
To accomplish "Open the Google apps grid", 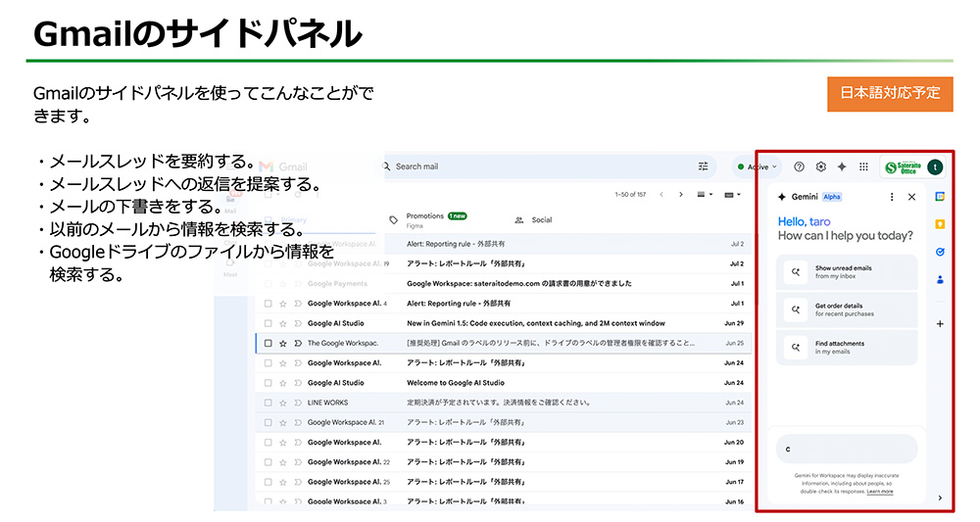I will [x=863, y=166].
